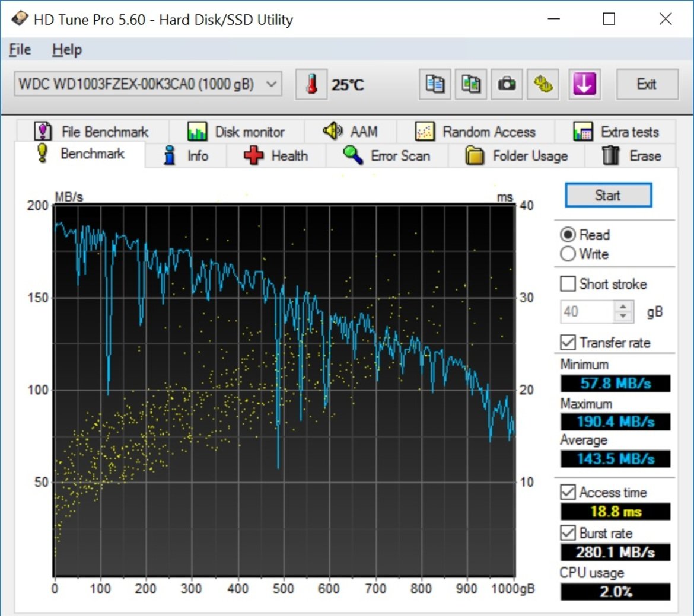Expand the WDC WD1003FZEX drive dropdown
The height and width of the screenshot is (616, 694).
click(148, 84)
